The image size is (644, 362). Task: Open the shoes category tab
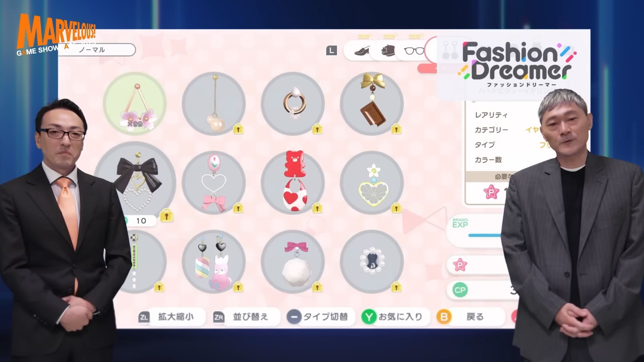point(362,51)
